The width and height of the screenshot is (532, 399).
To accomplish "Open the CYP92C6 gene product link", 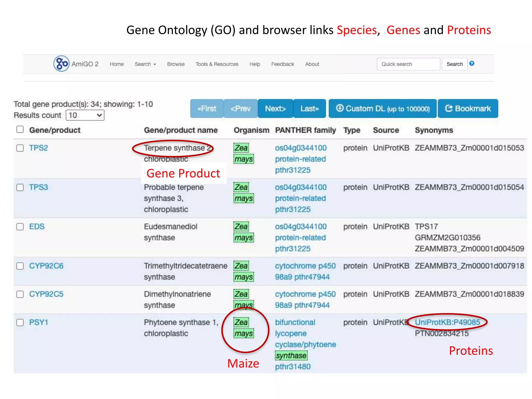I will tap(46, 266).
